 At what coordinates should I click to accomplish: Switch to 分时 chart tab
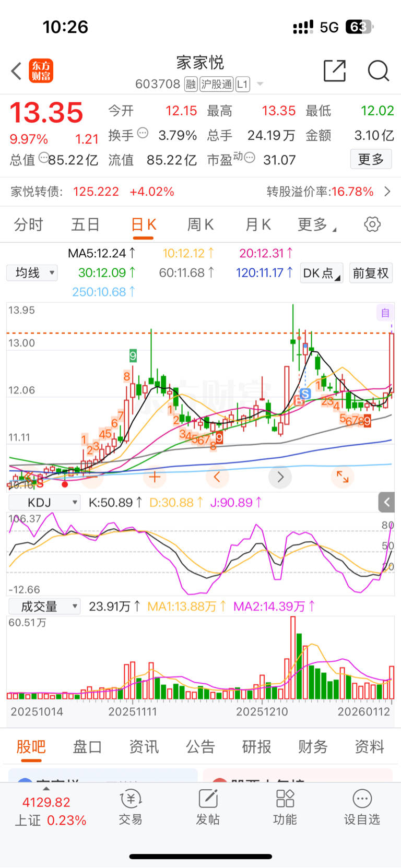coord(28,224)
